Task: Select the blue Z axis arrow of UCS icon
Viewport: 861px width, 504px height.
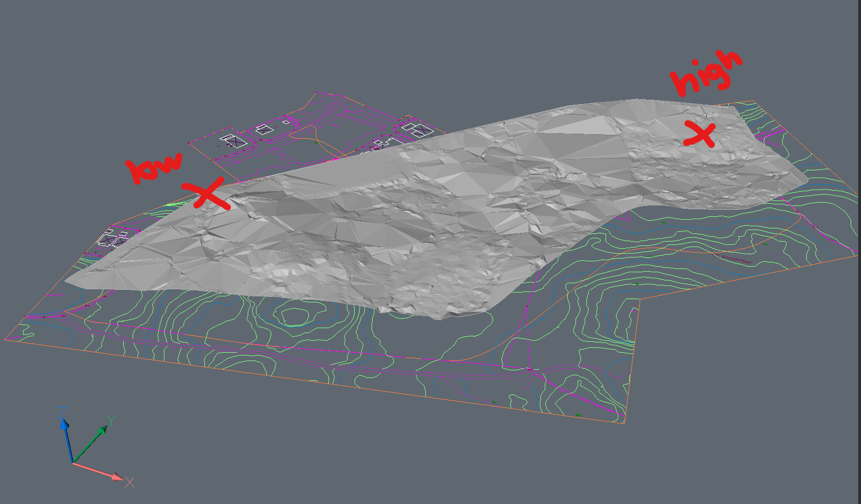Action: click(67, 441)
